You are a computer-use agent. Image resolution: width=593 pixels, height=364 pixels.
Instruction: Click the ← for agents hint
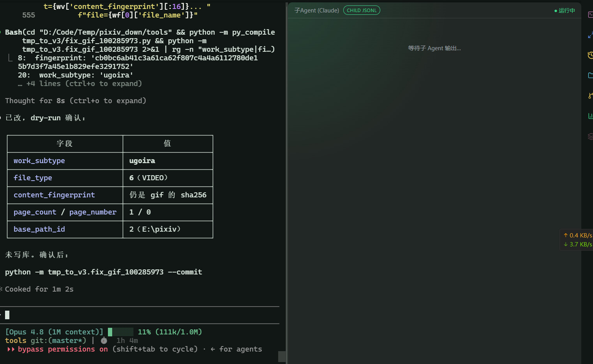(x=236, y=349)
